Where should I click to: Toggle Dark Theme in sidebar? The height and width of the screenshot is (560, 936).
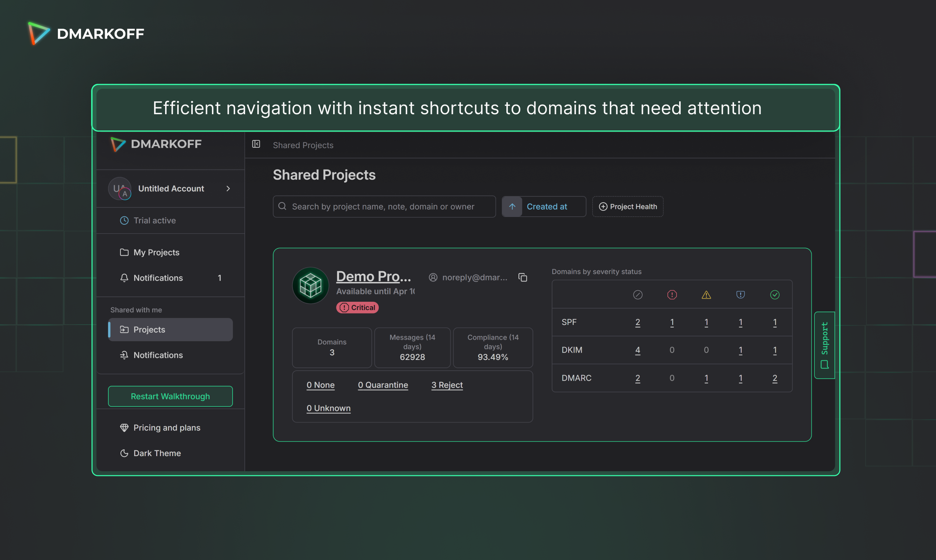pos(157,453)
